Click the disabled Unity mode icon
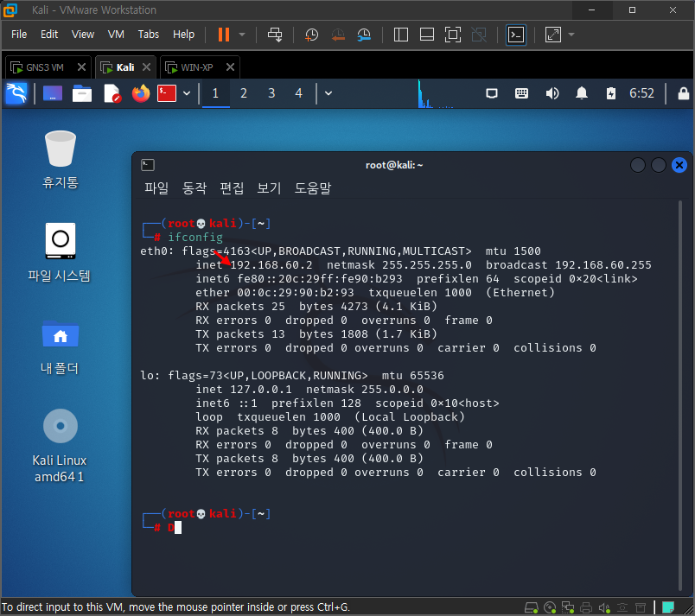Viewport: 695px width, 616px height. coord(479,35)
